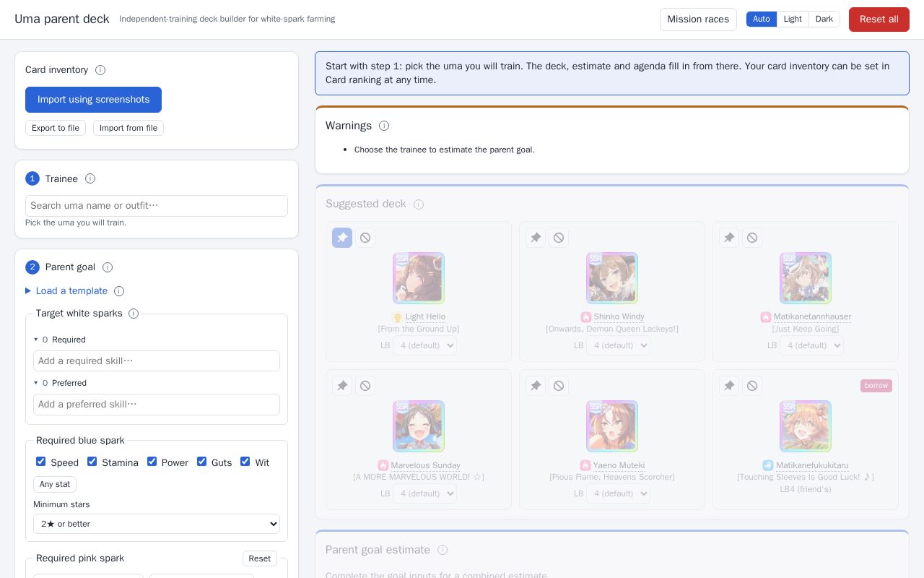Show Target white sparks info icon
The height and width of the screenshot is (578, 924).
click(134, 314)
